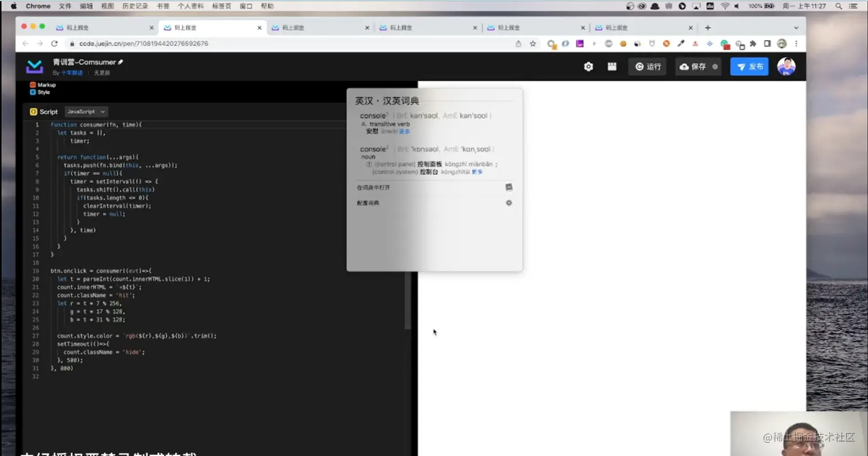868x456 pixels.
Task: Open the 视图 menu
Action: point(107,6)
